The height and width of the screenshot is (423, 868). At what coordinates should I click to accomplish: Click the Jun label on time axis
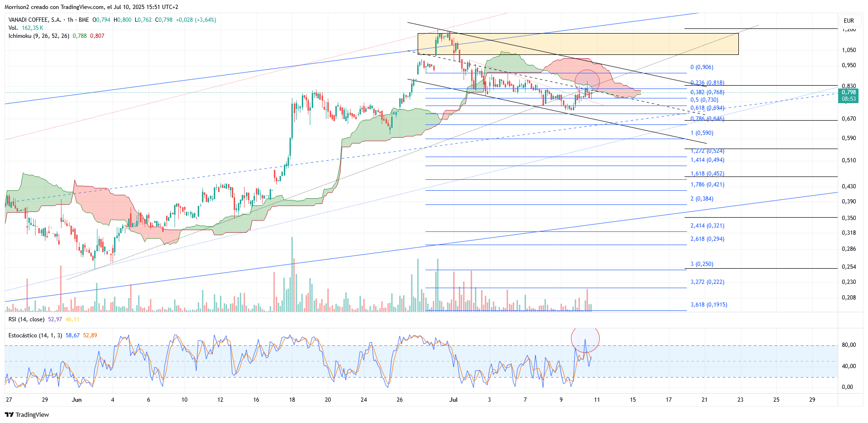pos(77,400)
